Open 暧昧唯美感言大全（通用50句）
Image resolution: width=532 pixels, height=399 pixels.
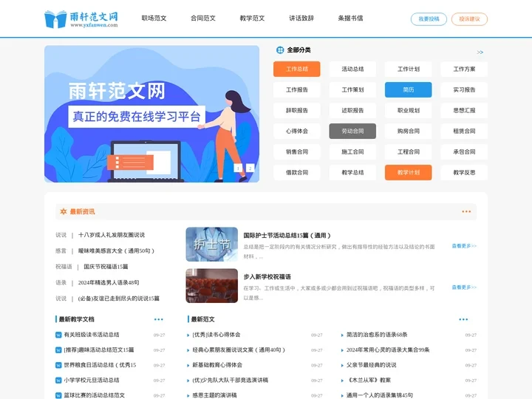(116, 250)
